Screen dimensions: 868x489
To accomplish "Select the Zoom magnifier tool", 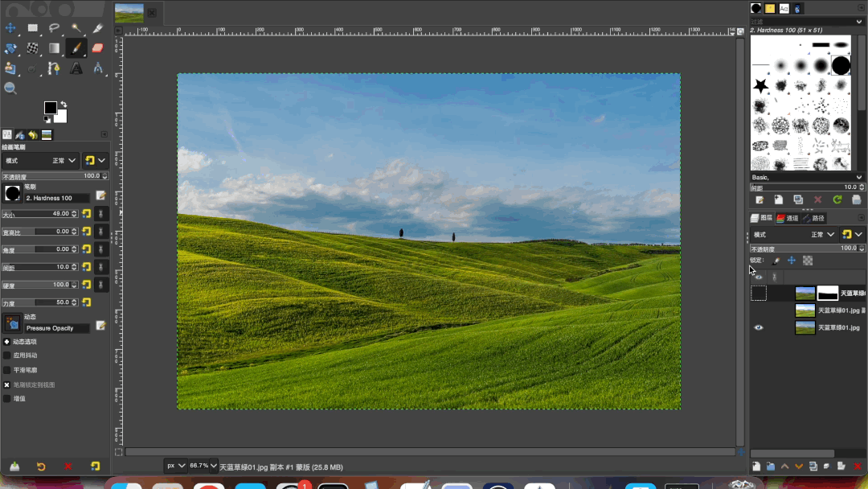I will 10,88.
